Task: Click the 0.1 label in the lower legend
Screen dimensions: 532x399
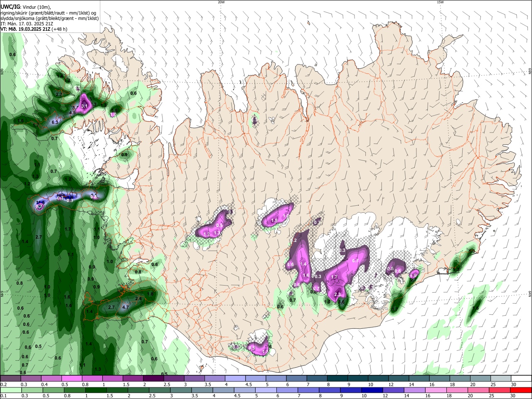Action: point(4,396)
